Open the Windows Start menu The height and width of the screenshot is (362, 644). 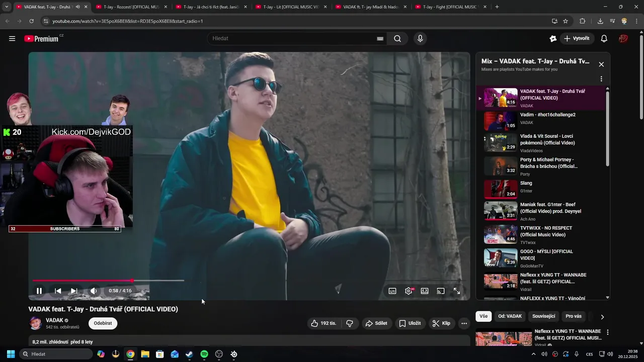11,354
